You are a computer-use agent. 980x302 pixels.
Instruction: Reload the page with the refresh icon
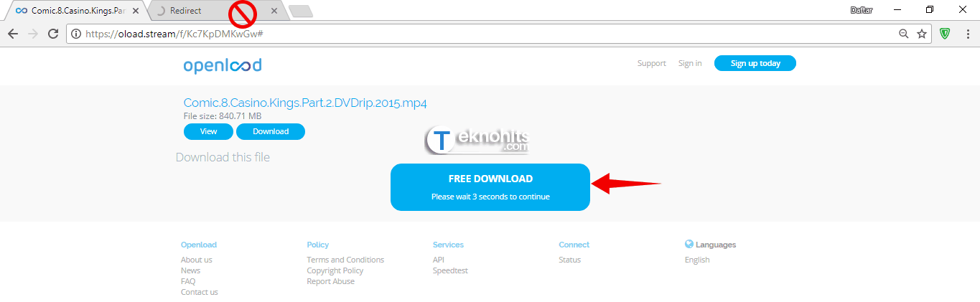click(52, 34)
